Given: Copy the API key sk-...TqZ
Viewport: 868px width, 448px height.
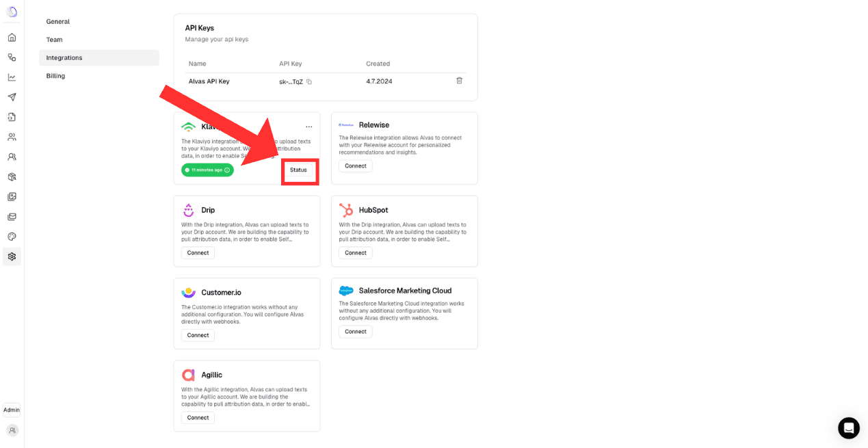Looking at the screenshot, I should pyautogui.click(x=309, y=82).
